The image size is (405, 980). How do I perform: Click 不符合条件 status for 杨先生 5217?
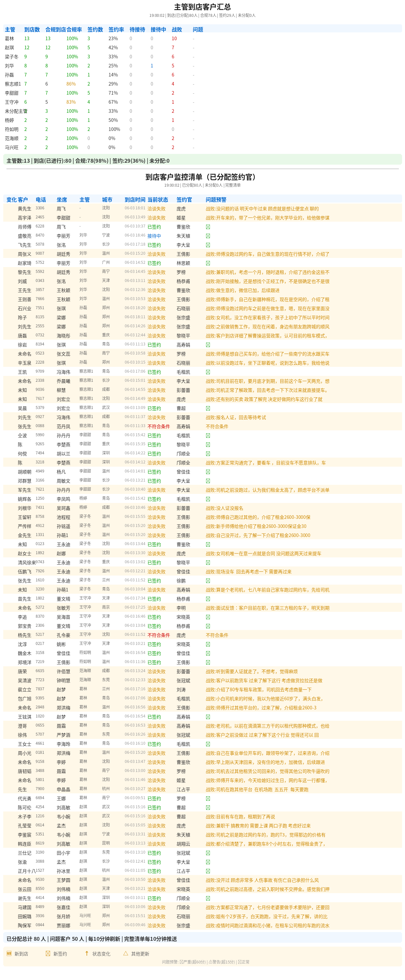click(158, 635)
